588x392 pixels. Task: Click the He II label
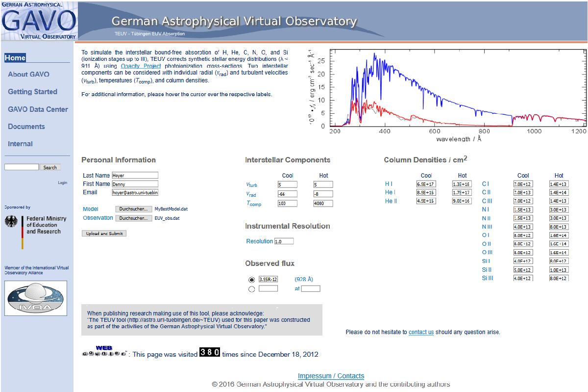[390, 201]
